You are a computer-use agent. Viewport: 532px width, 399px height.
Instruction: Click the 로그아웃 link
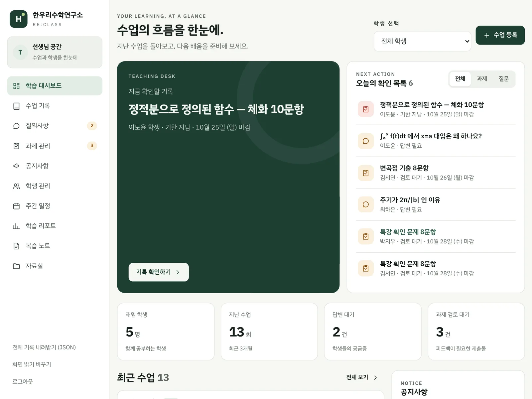click(x=23, y=382)
